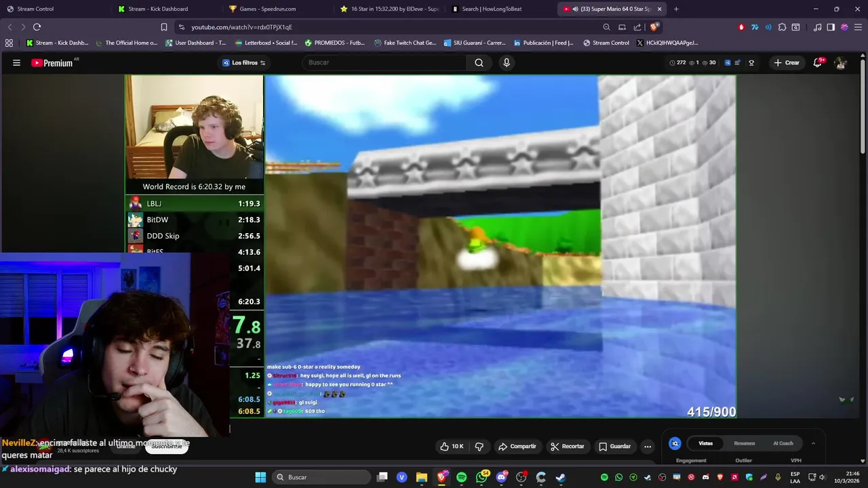This screenshot has height=488, width=868.
Task: Open the site settings icon beside the URL
Action: click(180, 27)
